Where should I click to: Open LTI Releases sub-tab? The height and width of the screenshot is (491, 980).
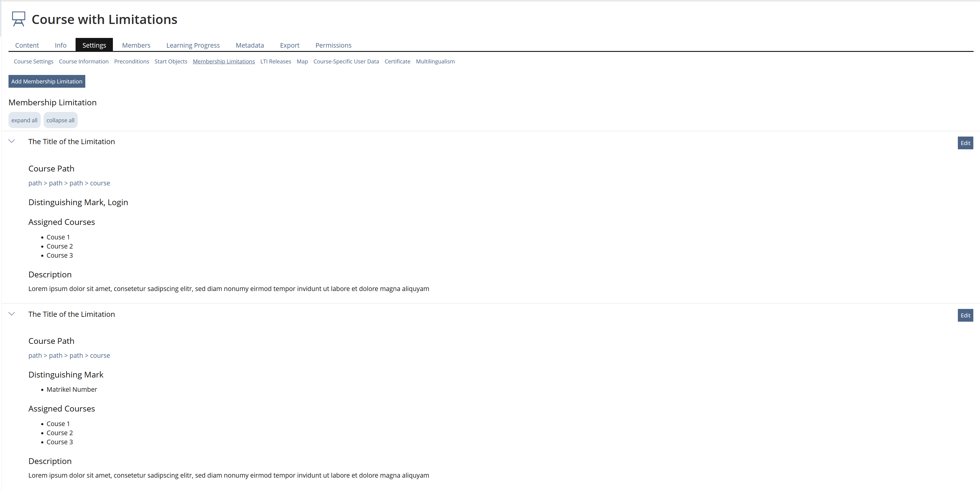[x=276, y=61]
